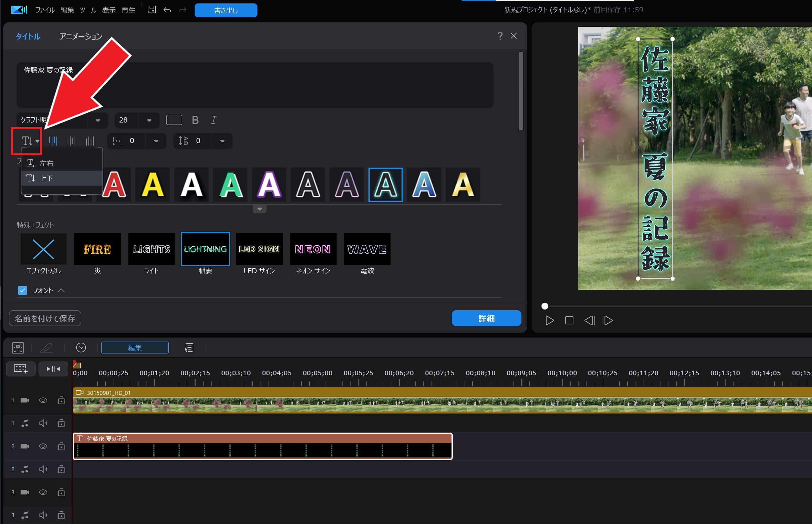812x524 pixels.
Task: Select the NEON ネオン サイン effect thumbnail
Action: pos(313,249)
